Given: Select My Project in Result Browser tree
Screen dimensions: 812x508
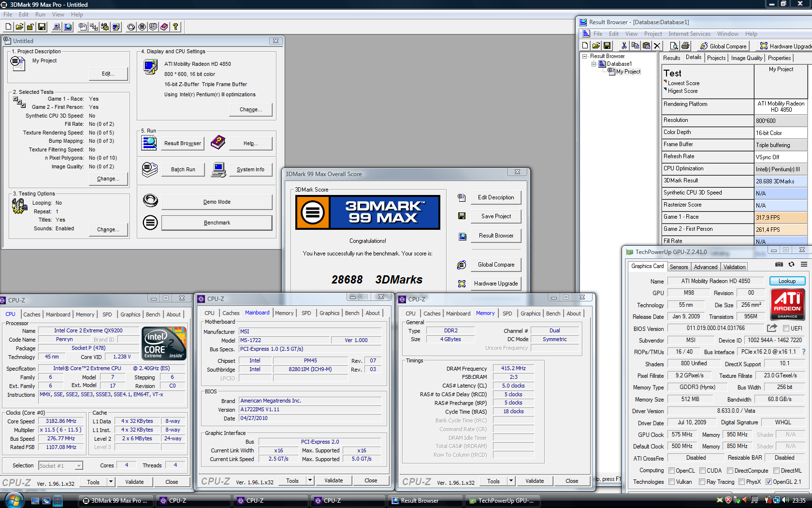Looking at the screenshot, I should [x=628, y=72].
